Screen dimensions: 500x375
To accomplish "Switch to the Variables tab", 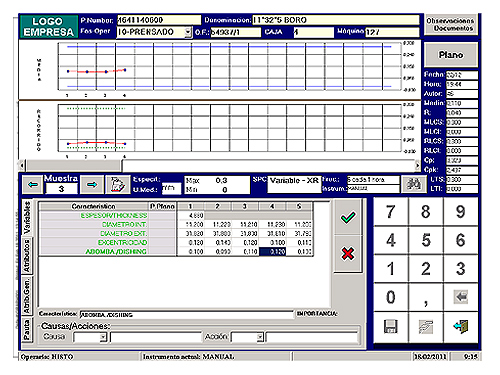I will pos(27,218).
